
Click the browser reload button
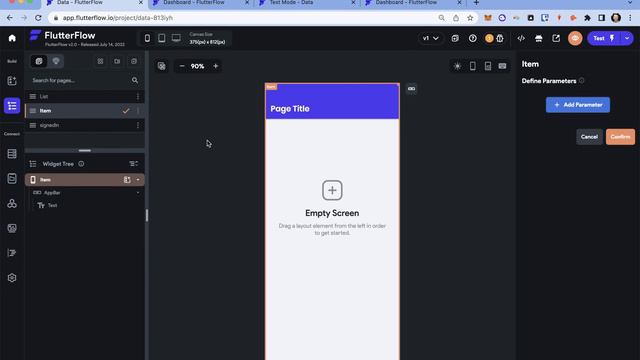click(x=38, y=18)
